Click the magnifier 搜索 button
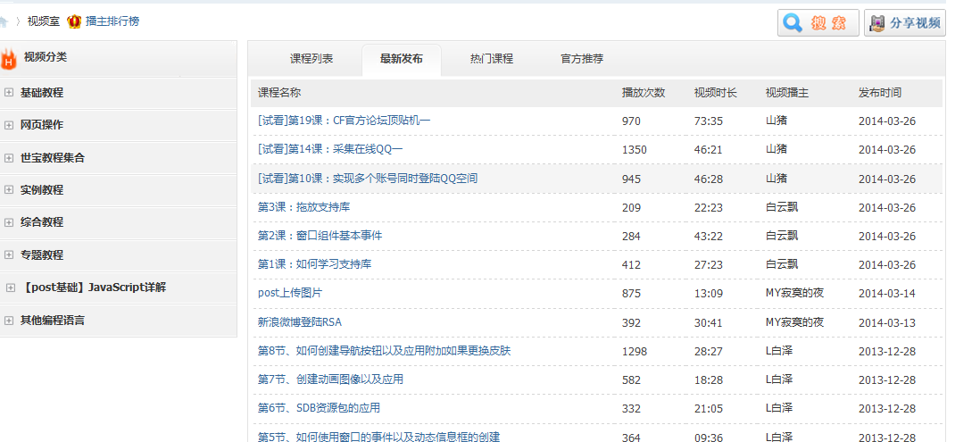980x442 pixels. [818, 23]
